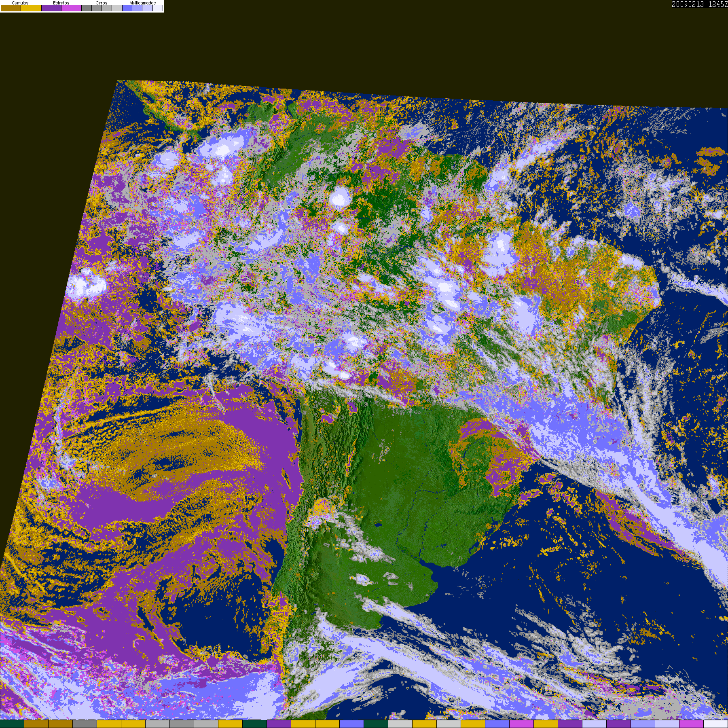Image resolution: width=728 pixels, height=728 pixels.
Task: Click the 20090213 1245Z timestamp
Action: (x=700, y=4)
